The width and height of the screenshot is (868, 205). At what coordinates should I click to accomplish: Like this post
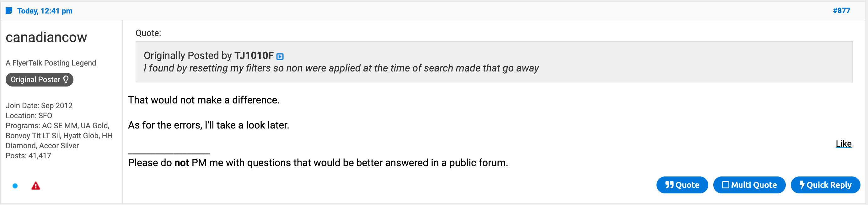844,144
